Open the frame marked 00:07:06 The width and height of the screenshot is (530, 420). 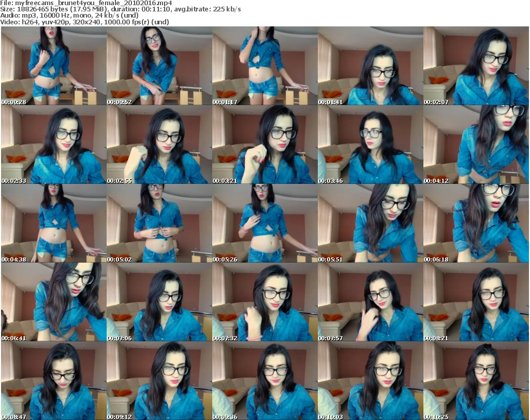(x=159, y=302)
